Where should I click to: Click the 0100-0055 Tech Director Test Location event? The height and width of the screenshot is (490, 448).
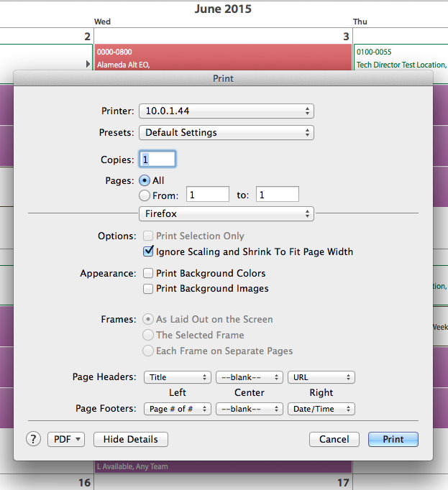coord(401,57)
